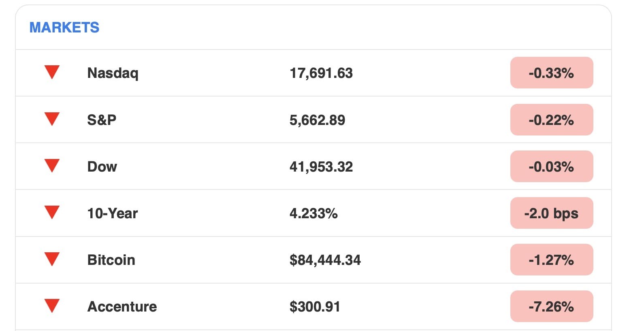Screen dimensions: 644x331
Task: Click the red down arrow beside S&P
Action: tap(52, 118)
